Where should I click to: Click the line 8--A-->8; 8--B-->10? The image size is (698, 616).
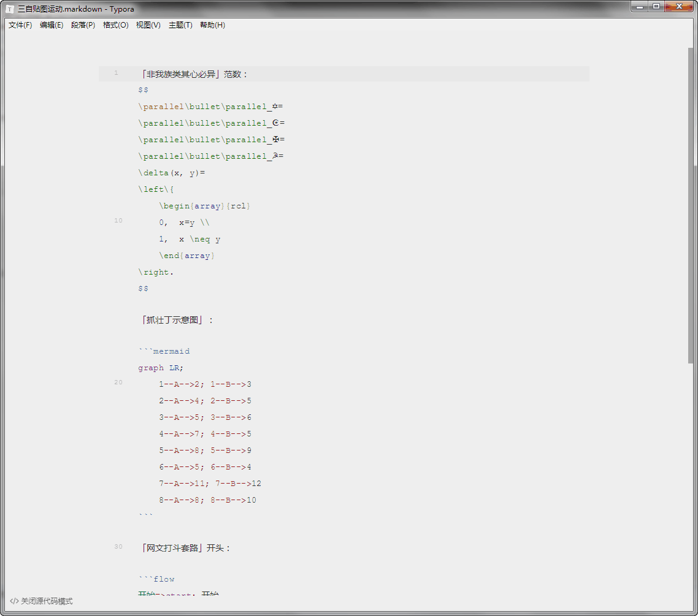(207, 500)
